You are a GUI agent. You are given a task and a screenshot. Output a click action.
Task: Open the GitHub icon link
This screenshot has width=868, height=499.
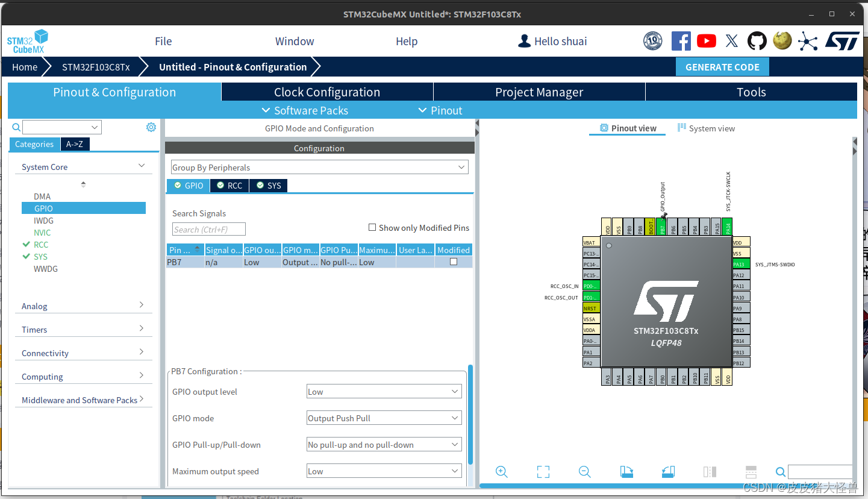point(757,41)
